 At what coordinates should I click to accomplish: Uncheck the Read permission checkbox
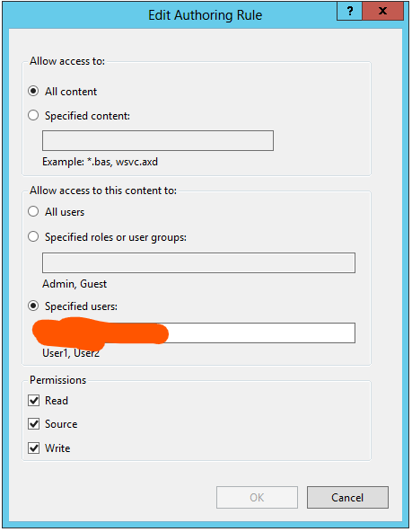33,401
